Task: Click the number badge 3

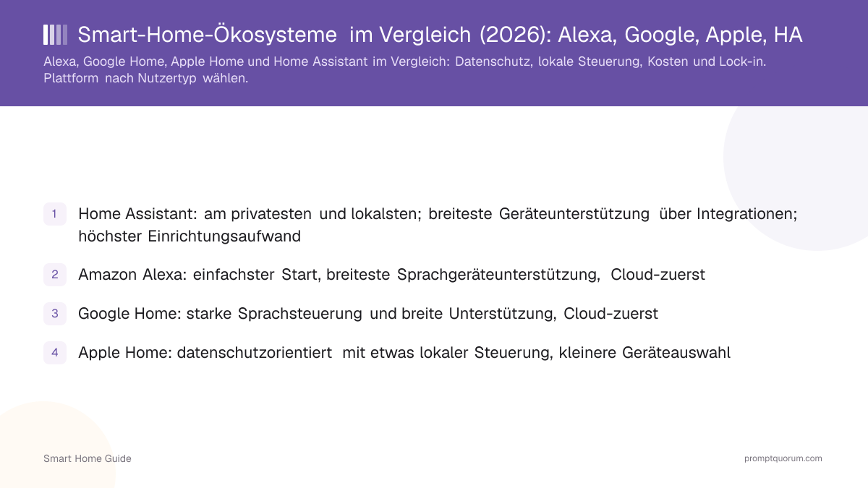Action: pyautogui.click(x=55, y=314)
